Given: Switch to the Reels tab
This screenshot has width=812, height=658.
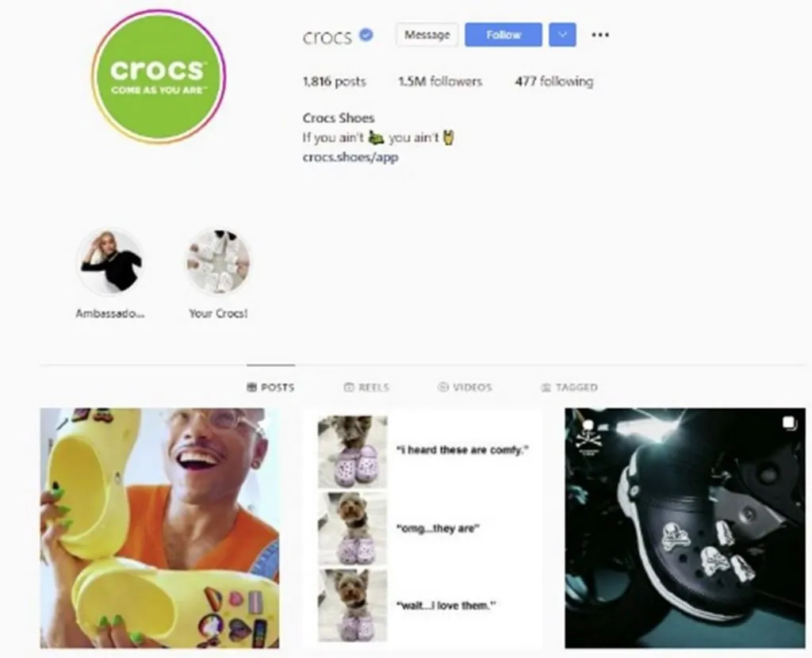Looking at the screenshot, I should coord(366,387).
